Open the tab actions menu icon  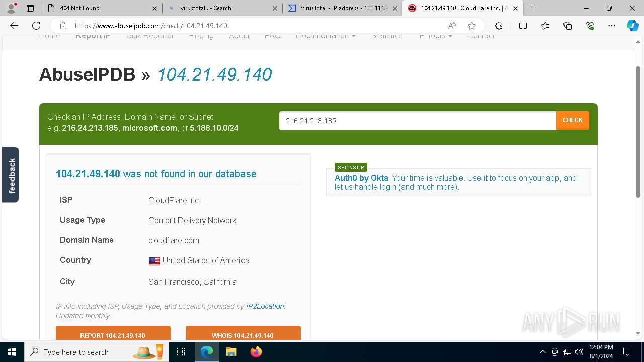point(30,8)
